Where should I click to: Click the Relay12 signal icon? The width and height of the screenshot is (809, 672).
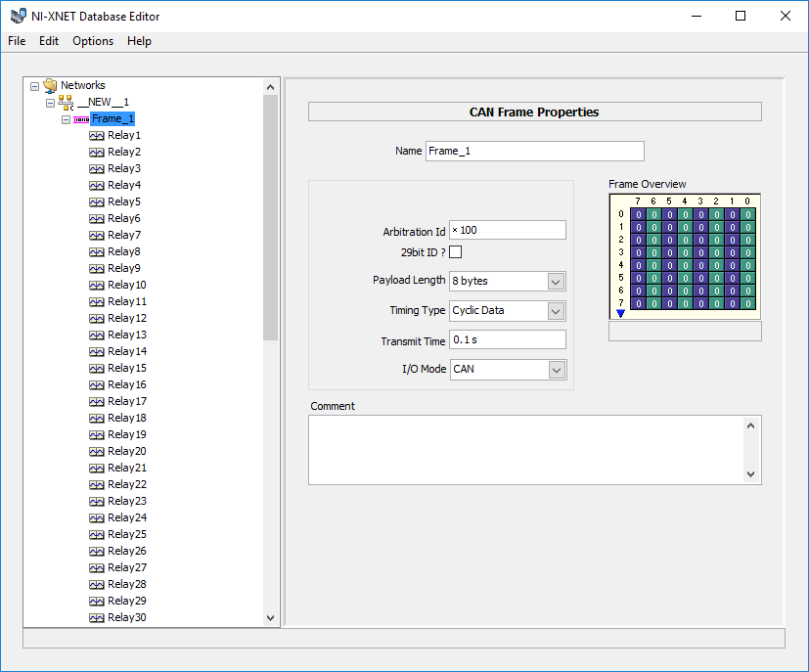click(x=97, y=318)
